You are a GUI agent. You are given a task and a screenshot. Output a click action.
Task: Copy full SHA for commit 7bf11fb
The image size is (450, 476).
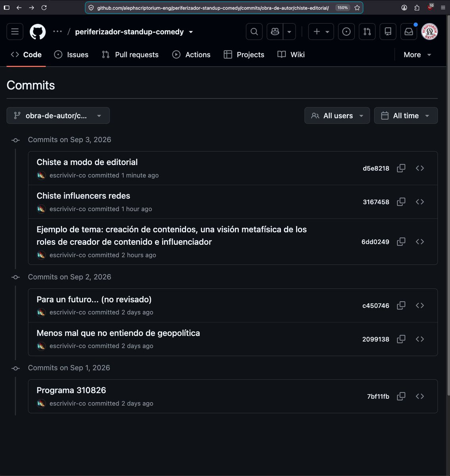[401, 396]
